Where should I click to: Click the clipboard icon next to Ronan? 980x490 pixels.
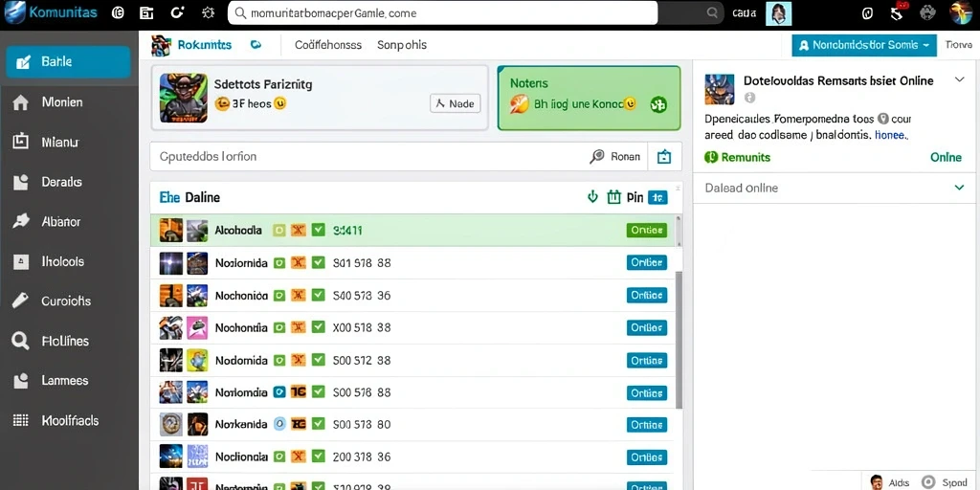click(664, 157)
